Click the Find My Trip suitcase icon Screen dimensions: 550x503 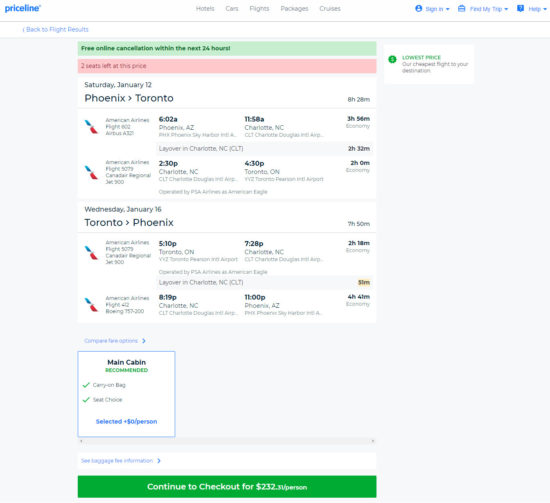tap(462, 8)
